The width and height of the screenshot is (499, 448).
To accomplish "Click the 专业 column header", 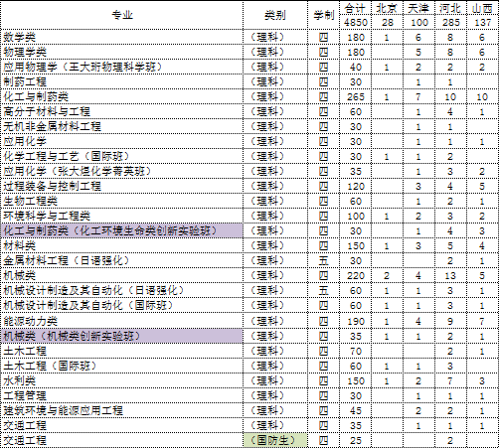I will [122, 15].
